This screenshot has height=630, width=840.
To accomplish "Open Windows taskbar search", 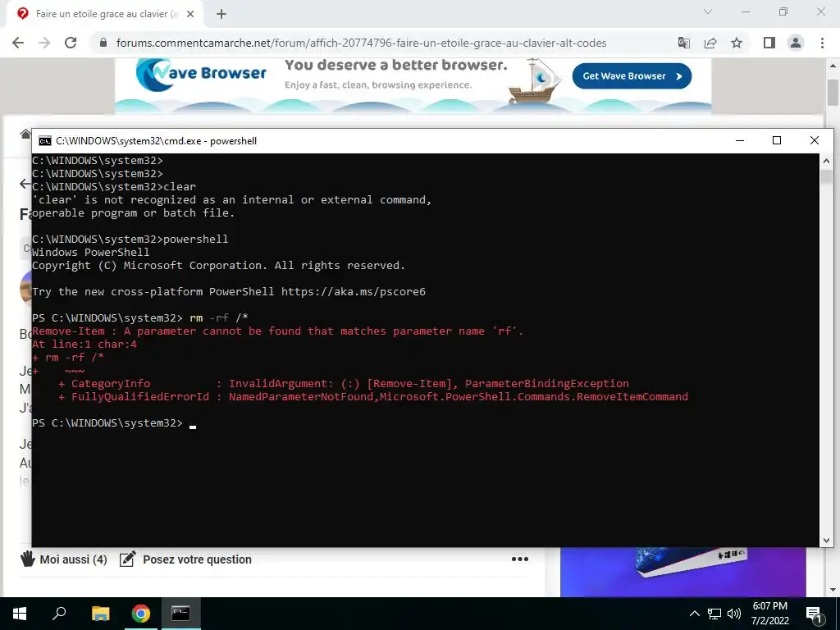I will click(x=59, y=614).
